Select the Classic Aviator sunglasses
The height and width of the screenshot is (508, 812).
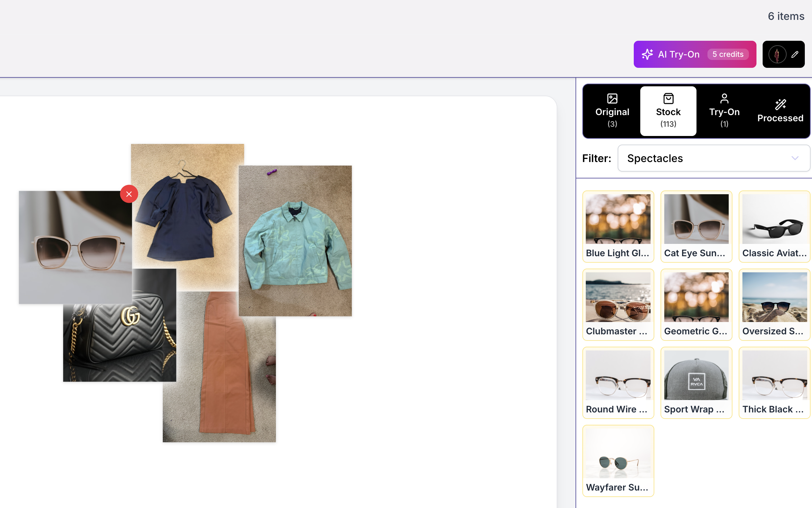(774, 226)
